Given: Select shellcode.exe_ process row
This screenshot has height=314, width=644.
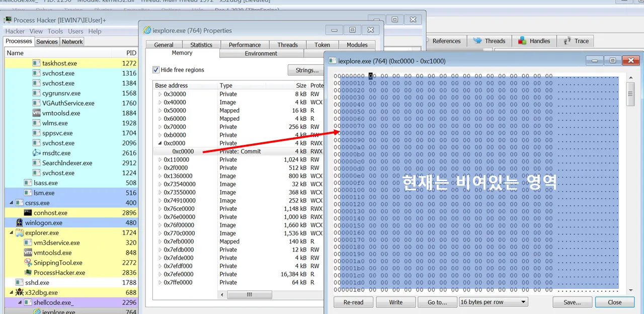Looking at the screenshot, I should tap(70, 302).
